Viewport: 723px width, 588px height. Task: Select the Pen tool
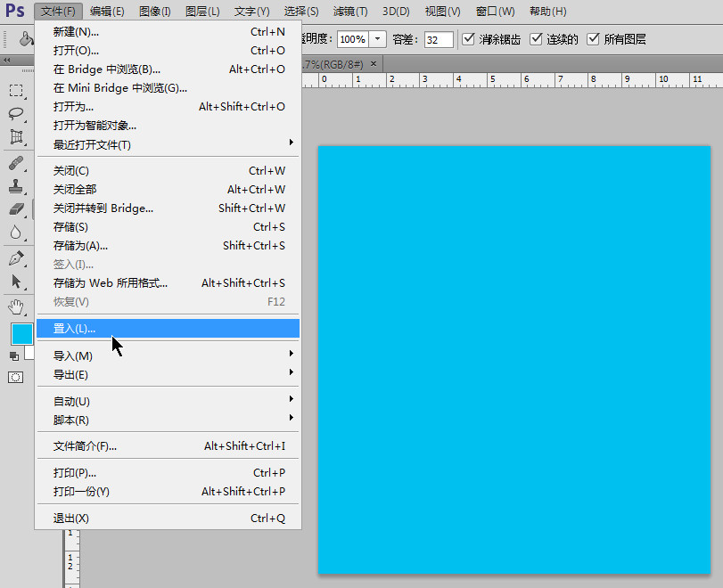point(16,258)
